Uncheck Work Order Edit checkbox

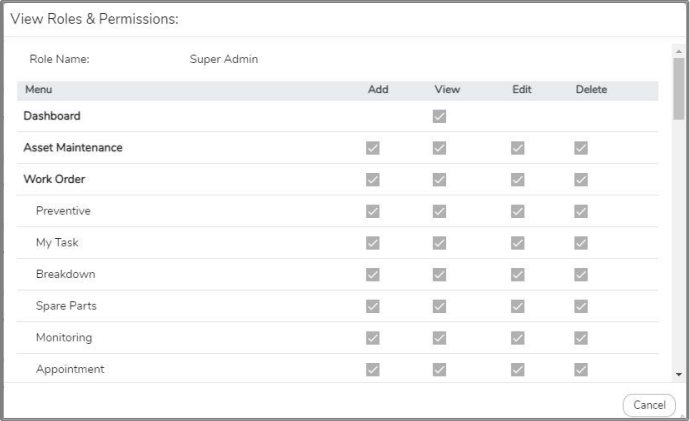pos(518,180)
